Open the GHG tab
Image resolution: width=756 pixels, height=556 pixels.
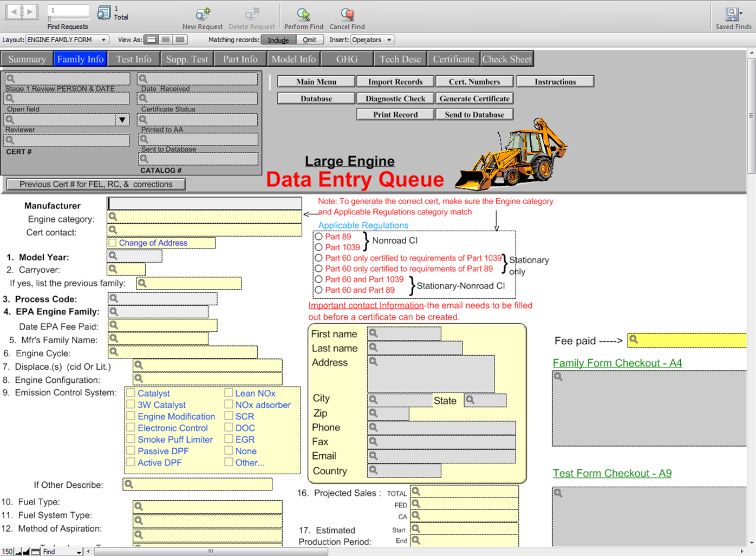(x=347, y=59)
